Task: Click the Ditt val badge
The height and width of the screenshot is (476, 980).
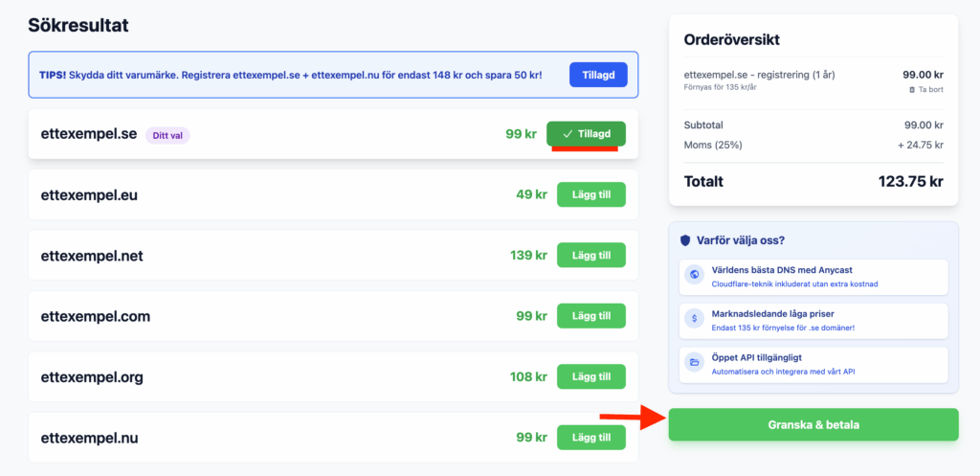Action: (x=167, y=135)
